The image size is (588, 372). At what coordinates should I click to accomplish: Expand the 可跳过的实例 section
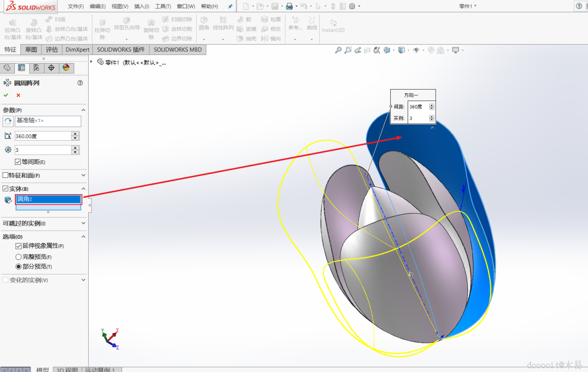coord(84,223)
